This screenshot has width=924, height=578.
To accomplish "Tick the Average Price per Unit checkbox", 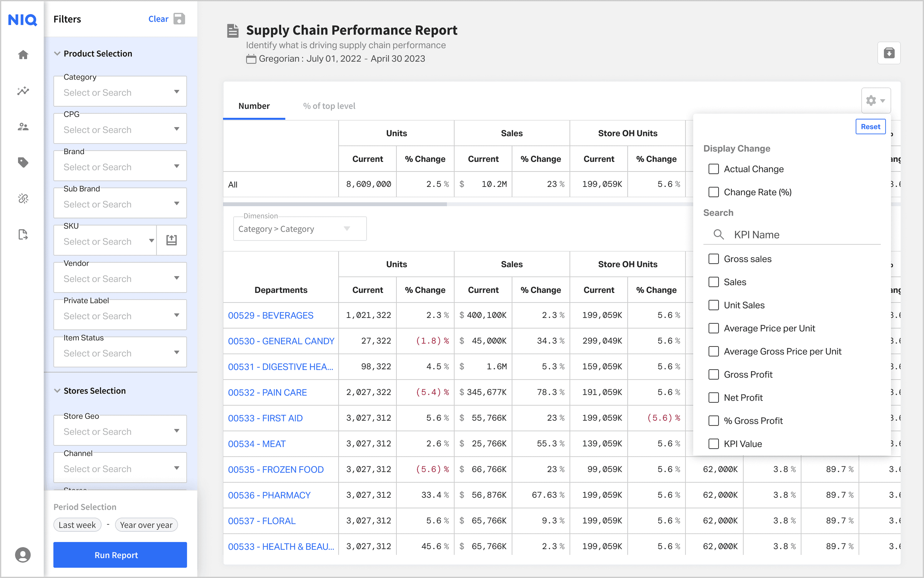I will pos(713,328).
